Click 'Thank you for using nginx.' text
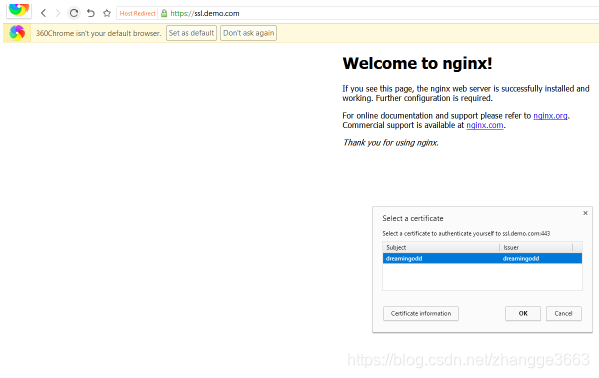Viewport: 599px width, 378px height. [390, 143]
